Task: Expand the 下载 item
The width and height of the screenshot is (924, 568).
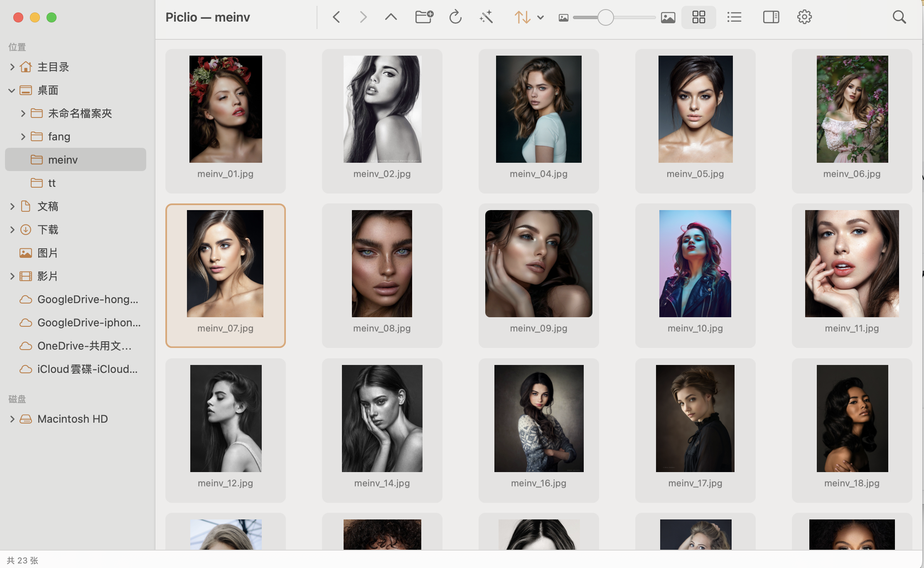Action: pyautogui.click(x=12, y=230)
